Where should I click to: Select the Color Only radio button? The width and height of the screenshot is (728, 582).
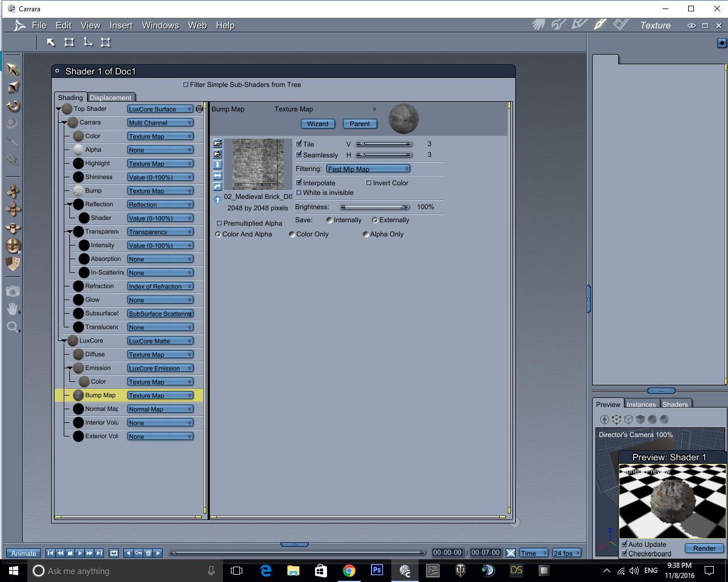[292, 234]
